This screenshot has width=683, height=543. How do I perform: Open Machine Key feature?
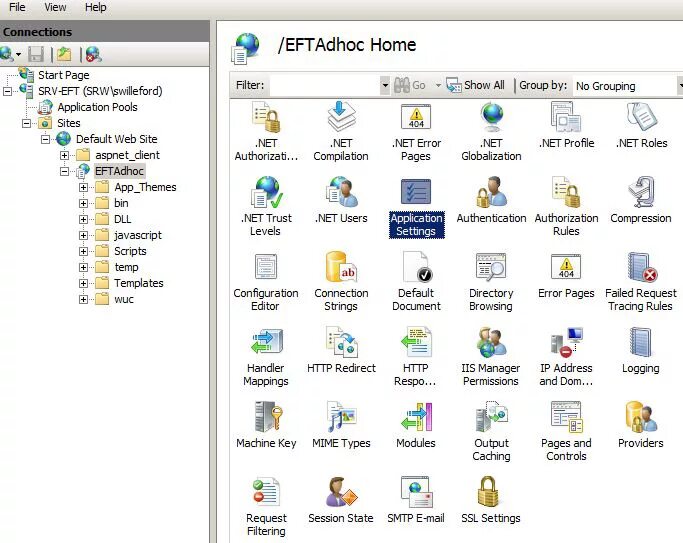(266, 425)
